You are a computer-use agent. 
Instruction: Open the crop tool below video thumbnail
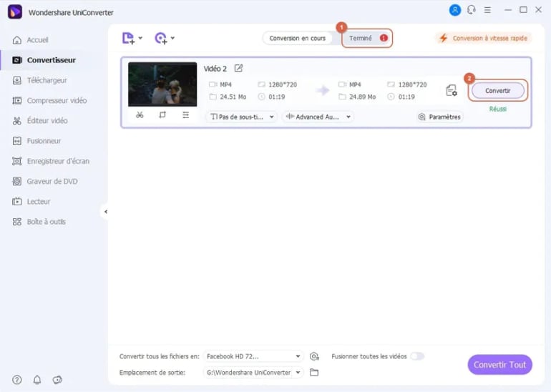162,115
